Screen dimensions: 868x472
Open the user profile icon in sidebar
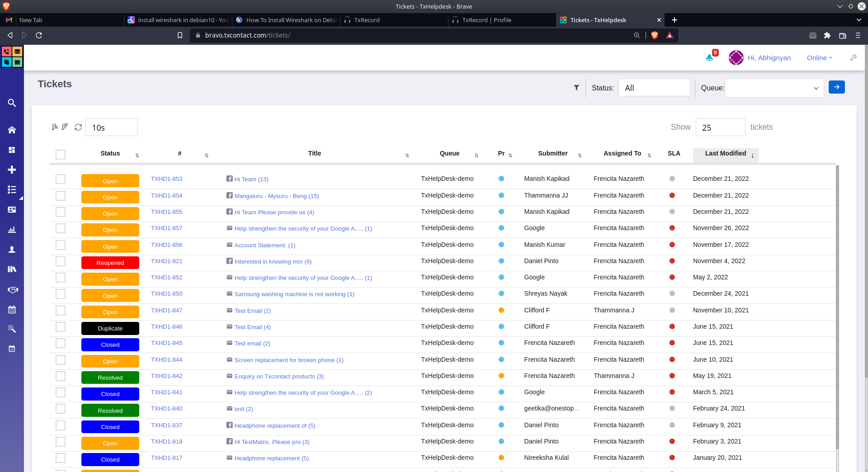(x=12, y=250)
